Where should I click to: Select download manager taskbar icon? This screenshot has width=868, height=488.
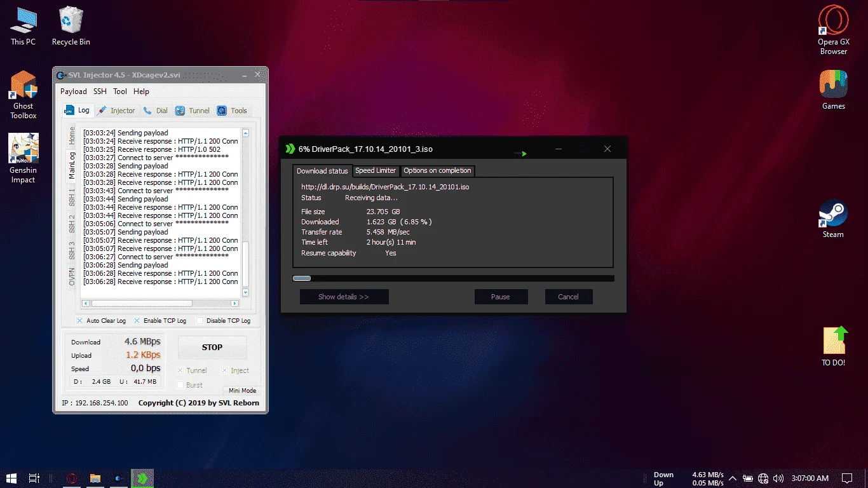point(142,478)
